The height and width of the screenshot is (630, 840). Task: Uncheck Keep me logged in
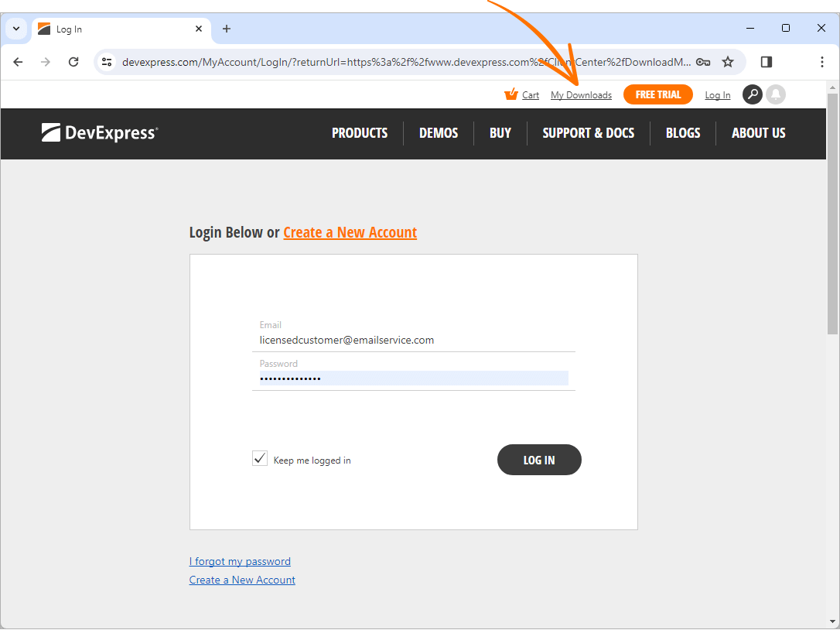[x=260, y=458]
